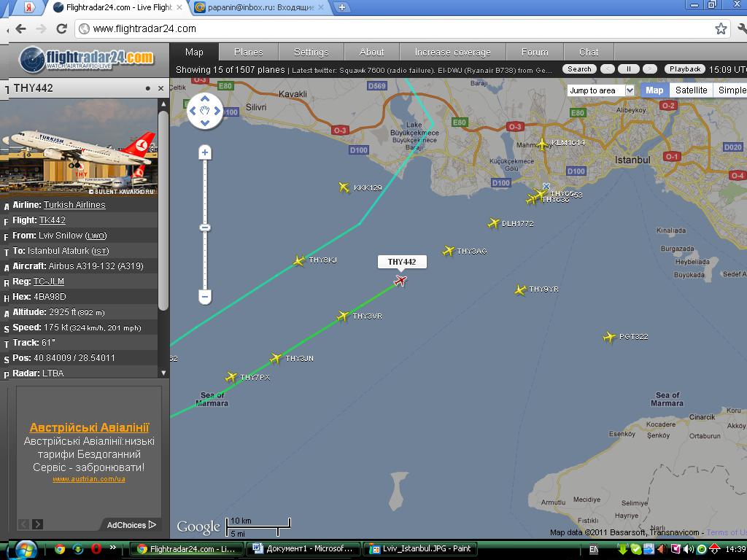Click the dot button in THY442 header
This screenshot has width=747, height=560.
[x=147, y=88]
